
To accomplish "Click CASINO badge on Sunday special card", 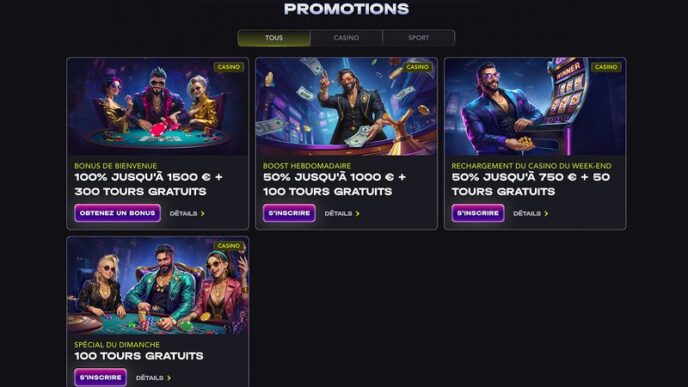I will click(229, 246).
